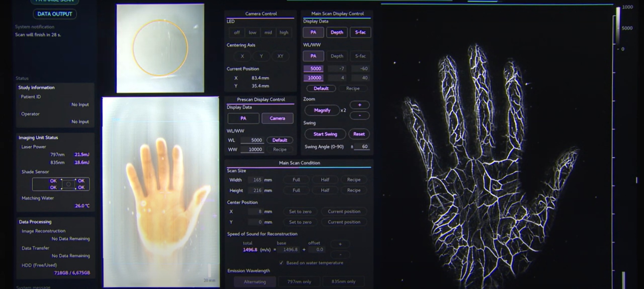Screen dimensions: 644x289
Task: Click the intensity colorbar scale at right
Action: coord(618,27)
